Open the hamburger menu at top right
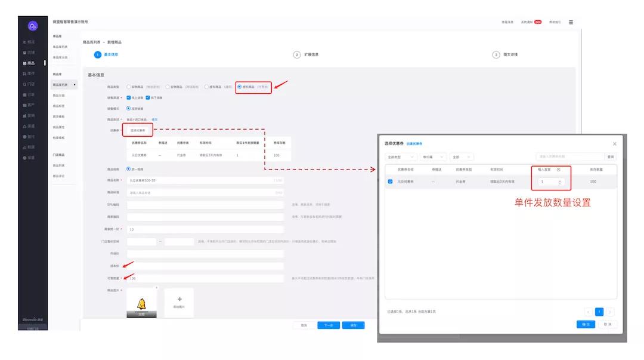The width and height of the screenshot is (644, 360). pos(571,22)
